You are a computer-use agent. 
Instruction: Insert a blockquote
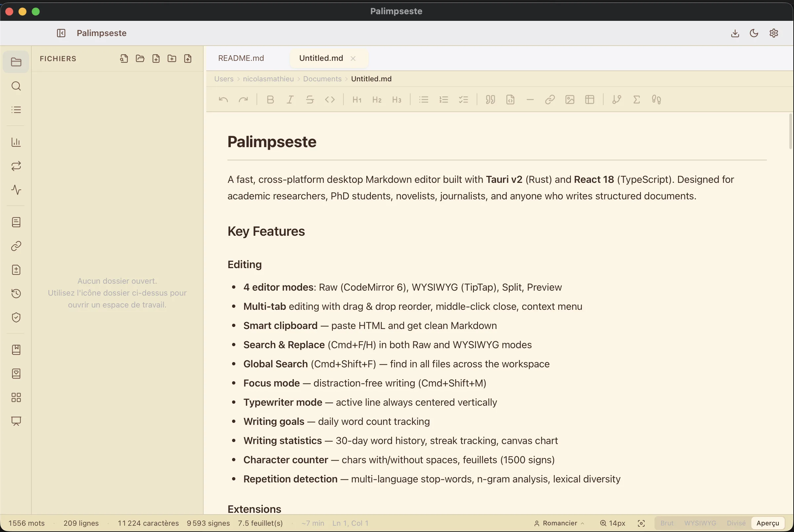490,100
